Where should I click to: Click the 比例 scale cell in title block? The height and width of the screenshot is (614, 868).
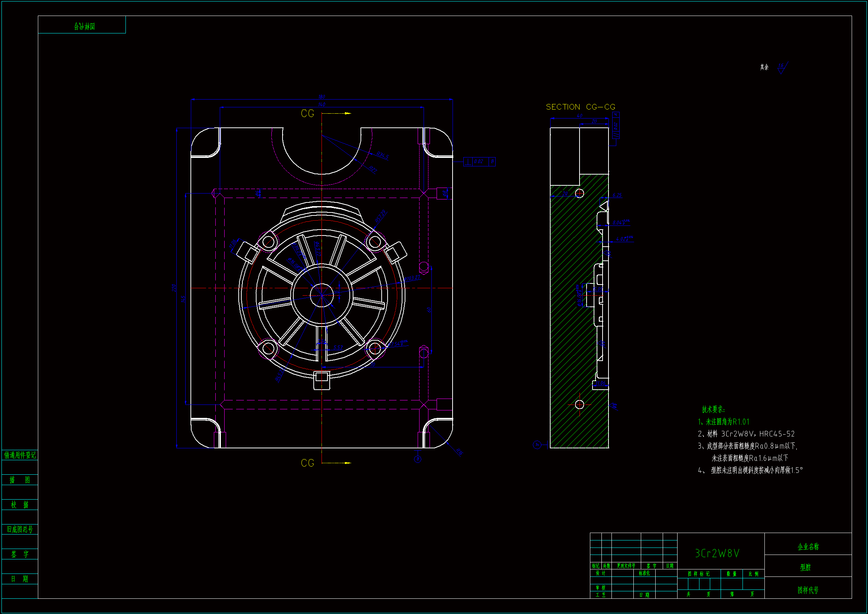point(753,574)
